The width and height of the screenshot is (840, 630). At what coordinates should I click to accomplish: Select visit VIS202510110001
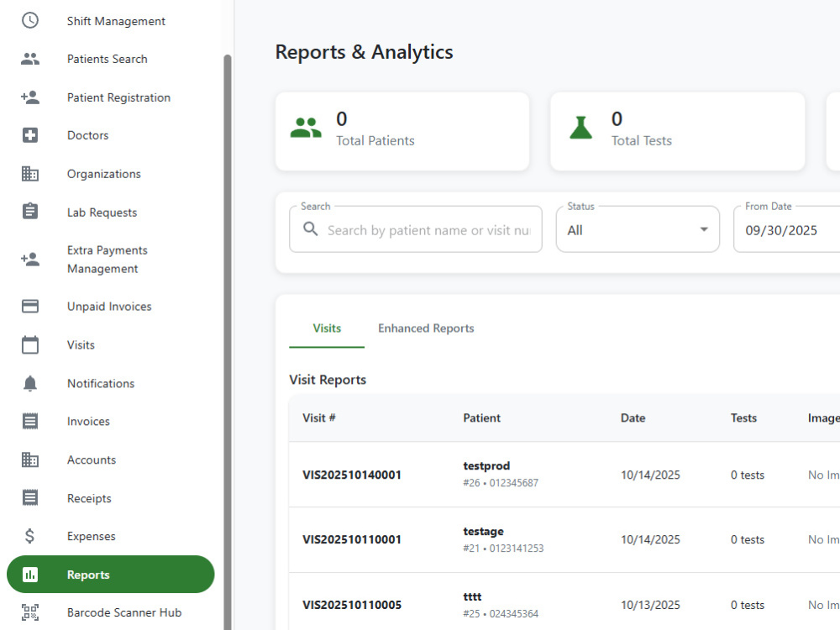click(352, 539)
